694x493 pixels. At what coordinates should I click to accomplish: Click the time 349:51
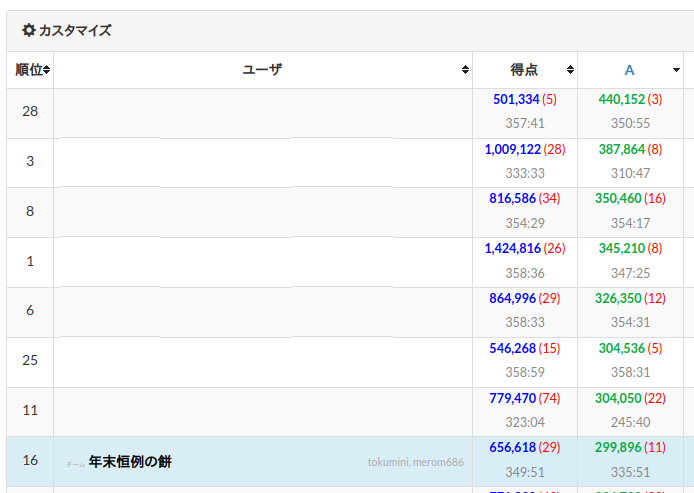click(x=525, y=472)
